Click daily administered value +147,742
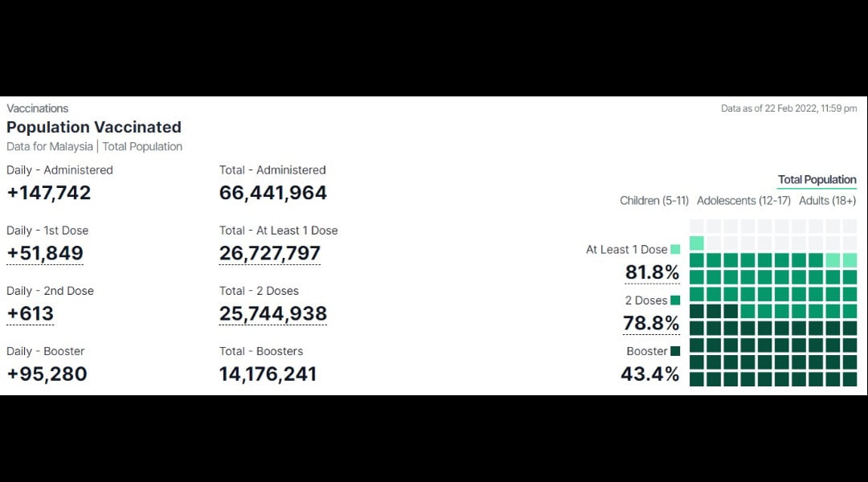This screenshot has width=868, height=482. 49,193
